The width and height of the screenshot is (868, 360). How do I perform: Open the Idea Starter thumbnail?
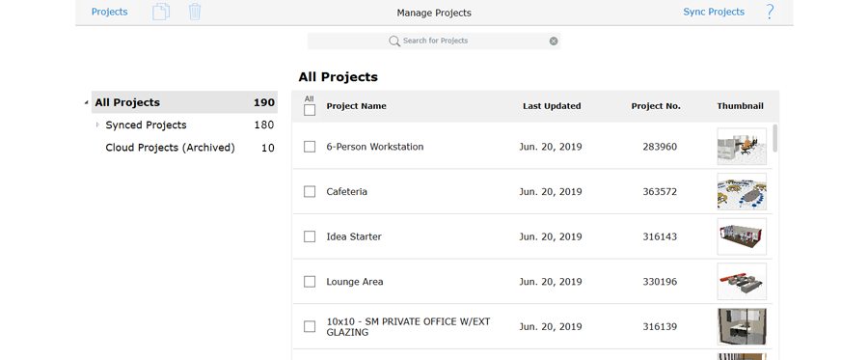click(x=742, y=236)
